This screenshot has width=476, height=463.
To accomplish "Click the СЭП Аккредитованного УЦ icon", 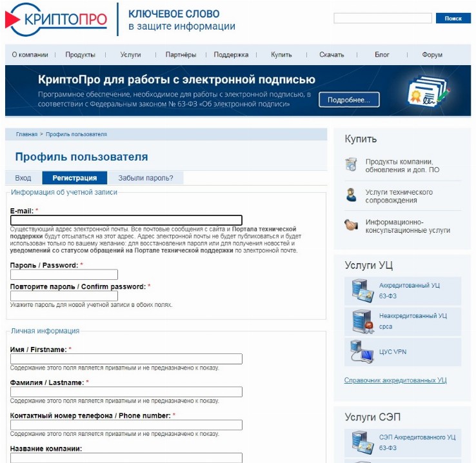I will 362,442.
